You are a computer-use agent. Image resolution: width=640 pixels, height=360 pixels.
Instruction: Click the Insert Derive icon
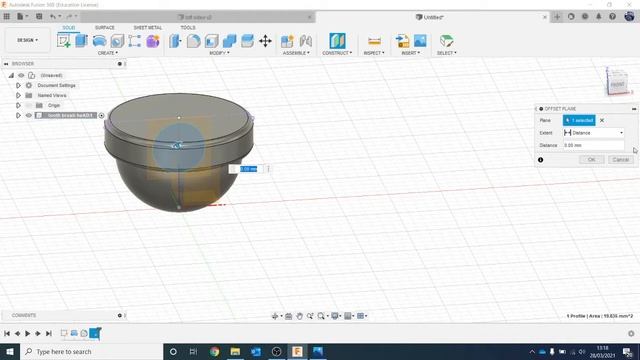click(x=402, y=41)
